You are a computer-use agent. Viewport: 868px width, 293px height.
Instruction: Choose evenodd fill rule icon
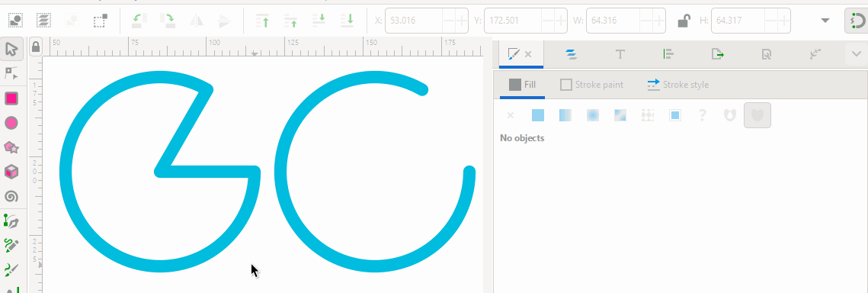pyautogui.click(x=730, y=115)
